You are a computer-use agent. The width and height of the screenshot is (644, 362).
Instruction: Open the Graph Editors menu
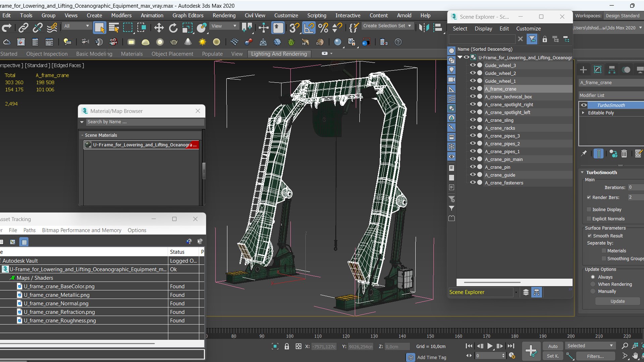pos(188,15)
